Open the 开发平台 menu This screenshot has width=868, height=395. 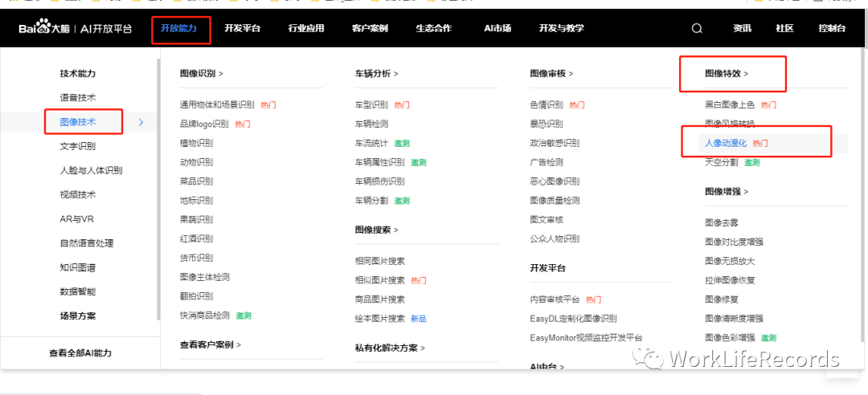[x=243, y=28]
